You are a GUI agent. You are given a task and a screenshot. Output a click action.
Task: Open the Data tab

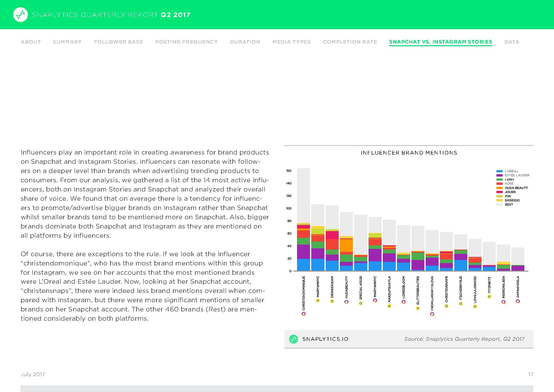(512, 42)
